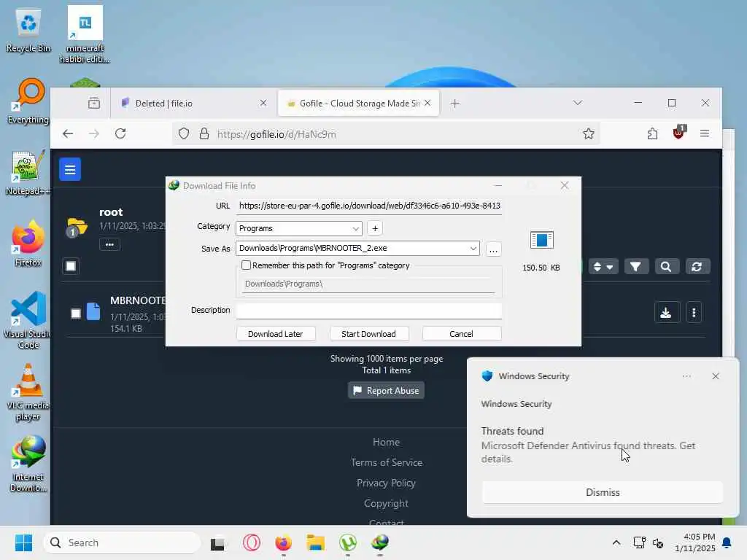Open minecraft habibi edition desktop shortcut
Image resolution: width=747 pixels, height=560 pixels.
pyautogui.click(x=85, y=34)
